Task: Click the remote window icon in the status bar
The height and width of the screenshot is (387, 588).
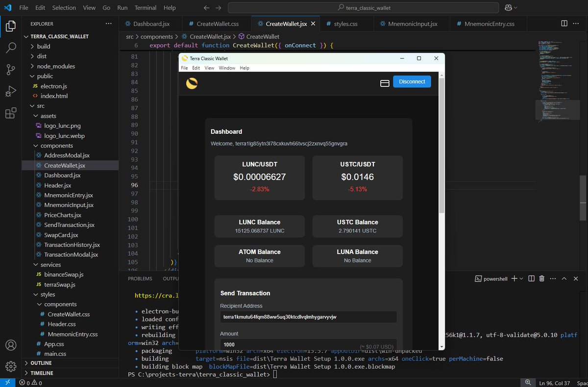Action: tap(7, 382)
